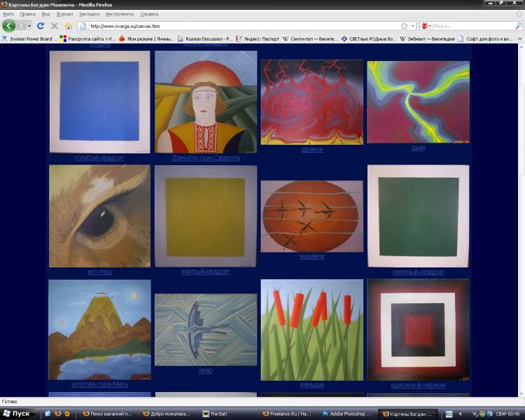Open the Яндекс: Паспорт bookmark

[x=258, y=39]
